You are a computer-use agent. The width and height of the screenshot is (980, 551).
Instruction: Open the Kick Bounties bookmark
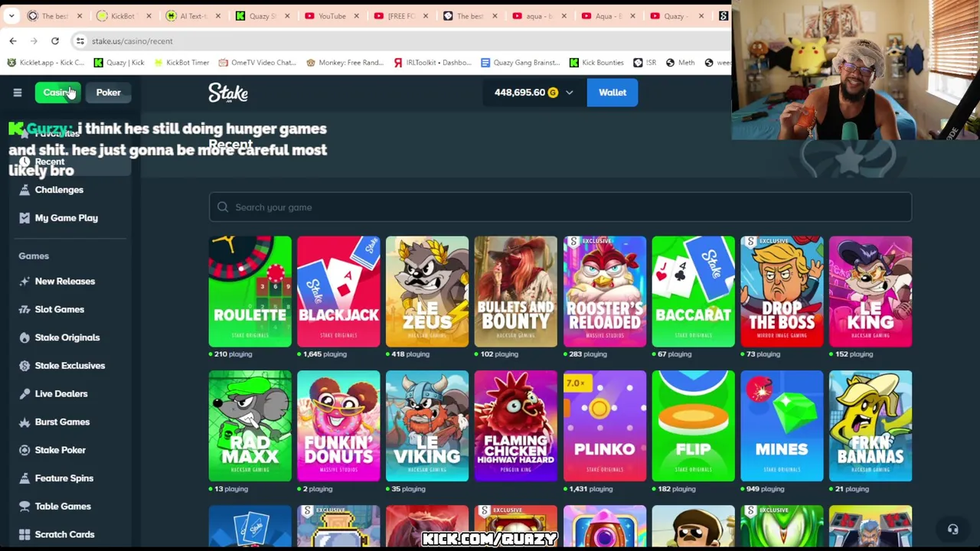click(x=596, y=63)
